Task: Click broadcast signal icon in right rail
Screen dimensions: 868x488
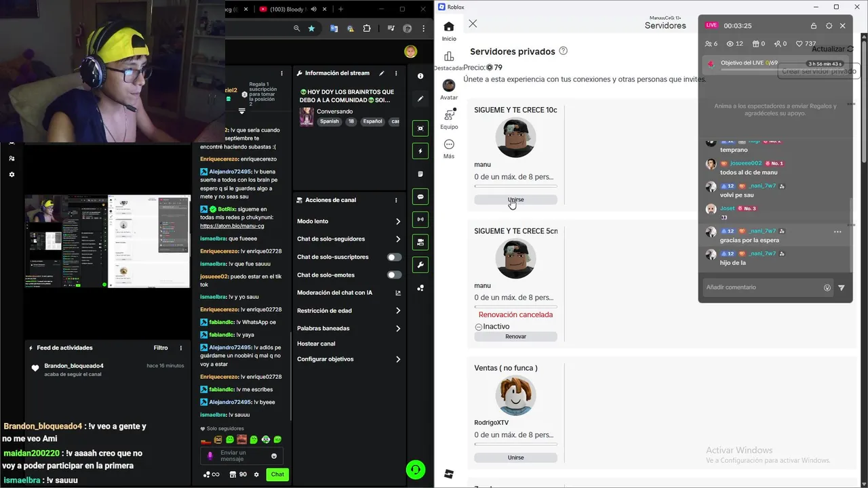Action: 420,219
